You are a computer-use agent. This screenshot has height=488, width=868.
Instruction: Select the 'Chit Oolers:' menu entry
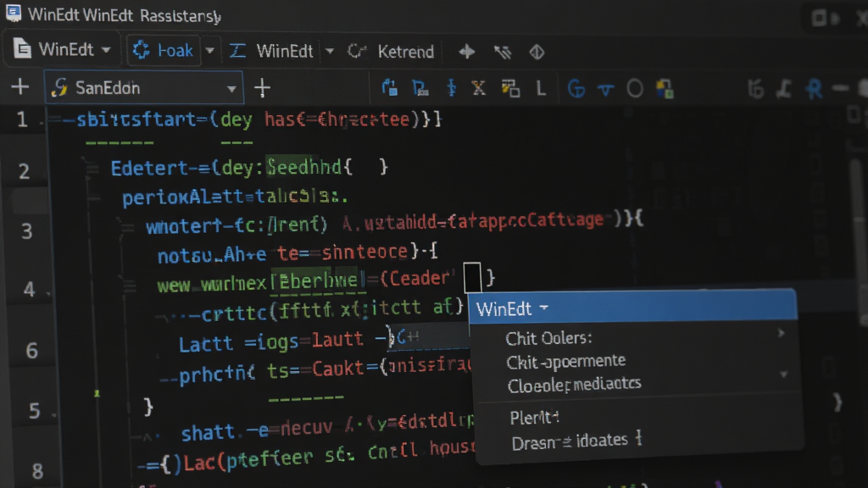(548, 338)
